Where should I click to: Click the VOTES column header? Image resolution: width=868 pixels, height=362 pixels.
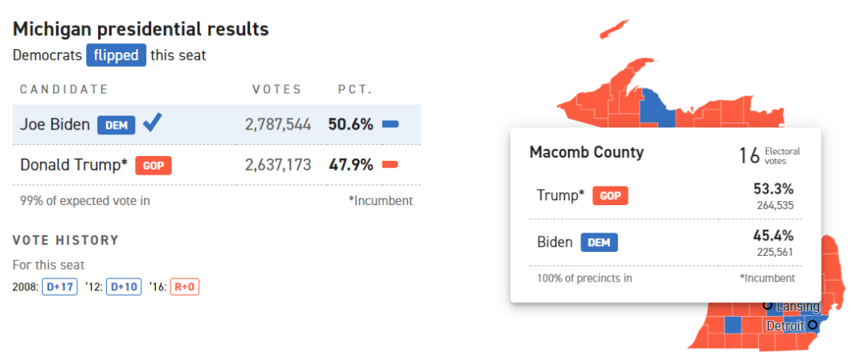277,89
